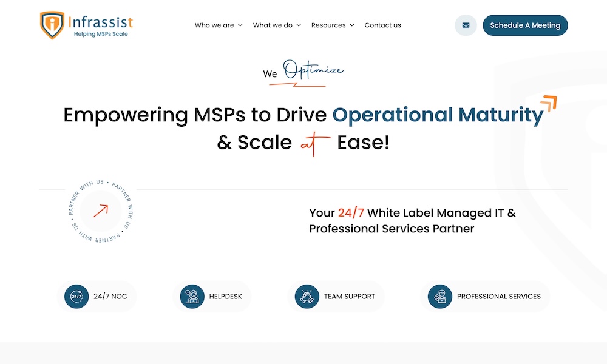Click the Helpdesk agent icon
607x364 pixels.
pos(192,297)
